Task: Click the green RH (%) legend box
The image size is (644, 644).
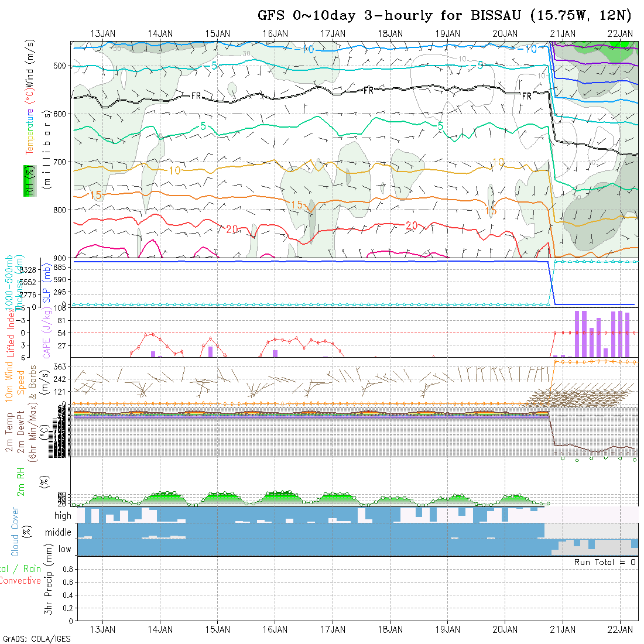Action: tap(28, 181)
